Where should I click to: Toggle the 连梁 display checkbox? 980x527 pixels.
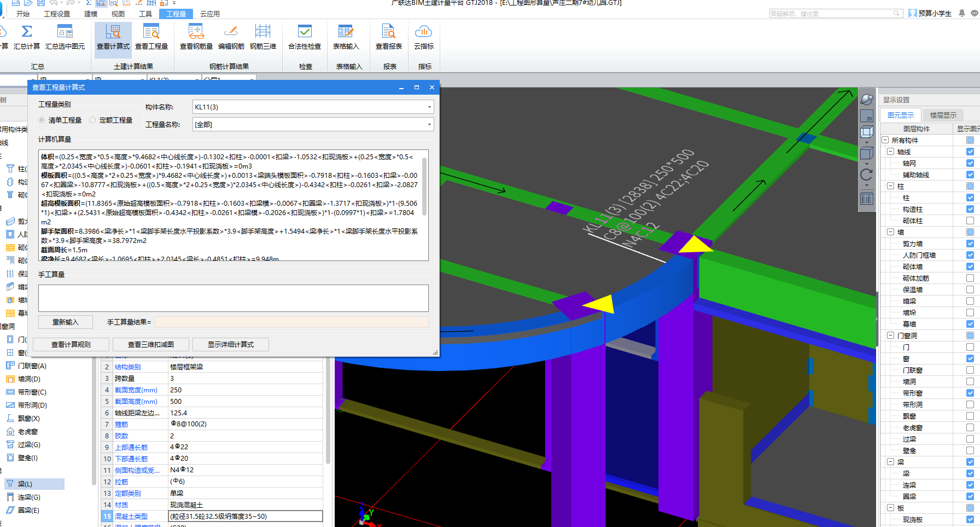pos(970,485)
